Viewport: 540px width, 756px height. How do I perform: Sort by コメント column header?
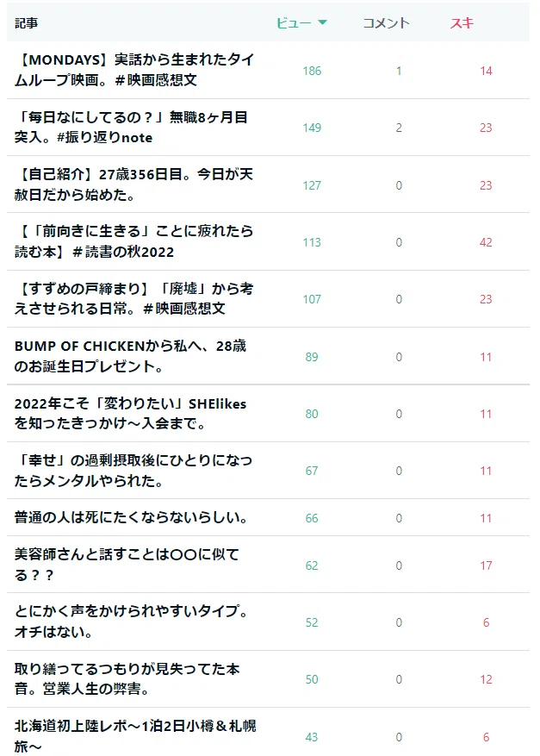pyautogui.click(x=386, y=22)
